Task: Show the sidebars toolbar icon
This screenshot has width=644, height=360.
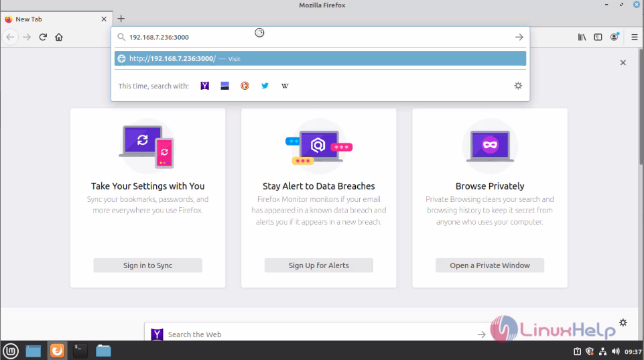Action: (598, 37)
